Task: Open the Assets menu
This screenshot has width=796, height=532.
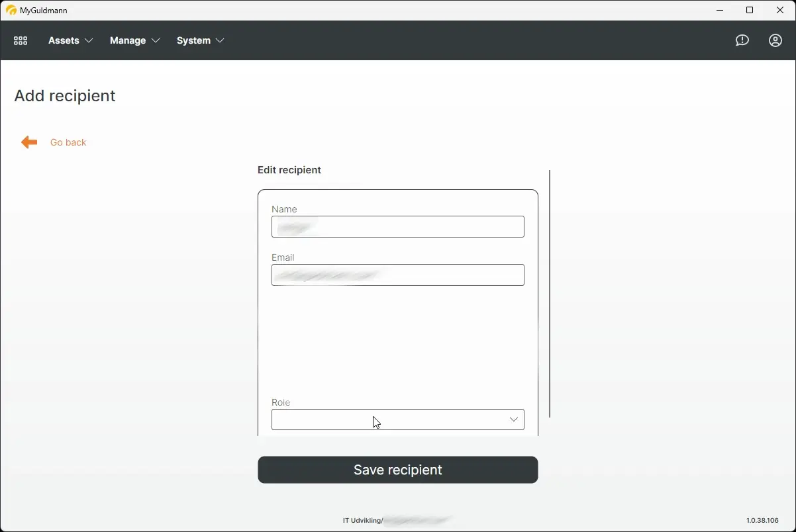Action: click(62, 40)
